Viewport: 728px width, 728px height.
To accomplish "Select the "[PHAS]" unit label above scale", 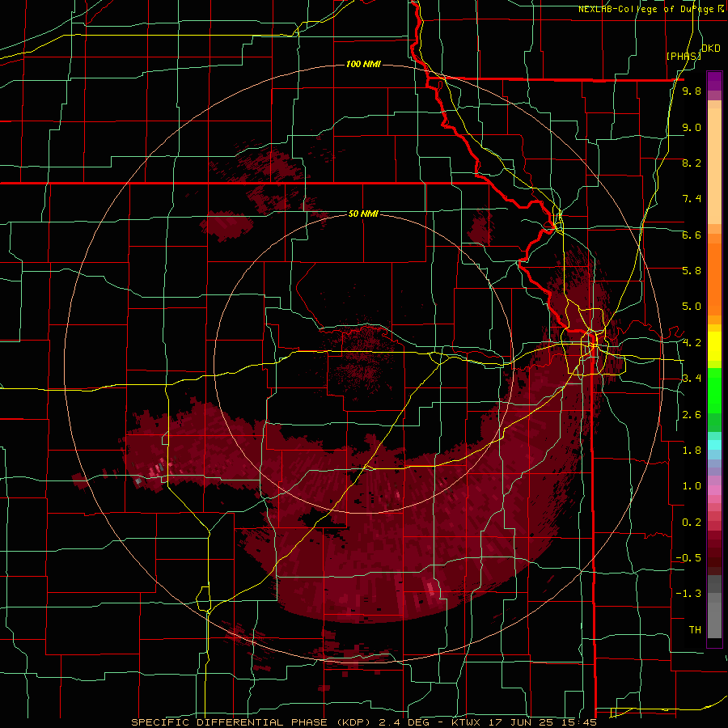I will point(684,56).
